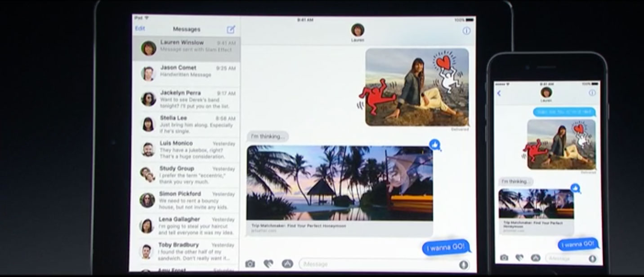Open Jason Comet conversation
Viewport: 644px width, 277px height.
click(186, 74)
